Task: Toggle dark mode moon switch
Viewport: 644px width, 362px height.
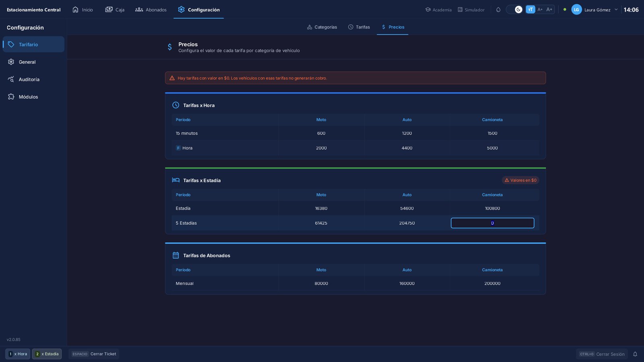Action: tap(514, 10)
